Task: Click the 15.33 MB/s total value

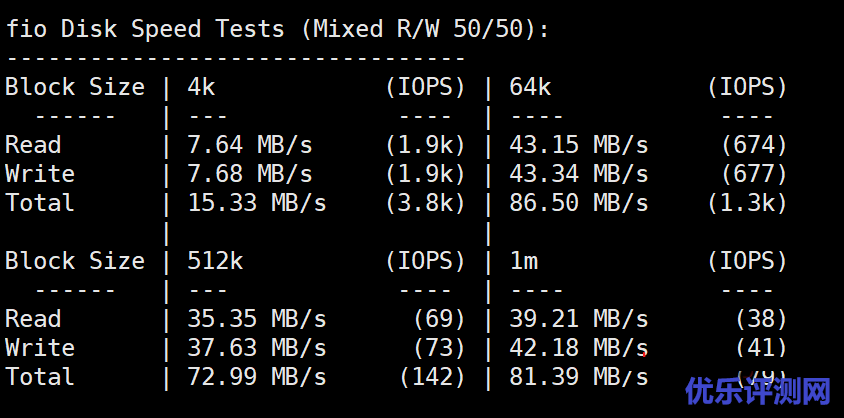Action: [x=257, y=203]
